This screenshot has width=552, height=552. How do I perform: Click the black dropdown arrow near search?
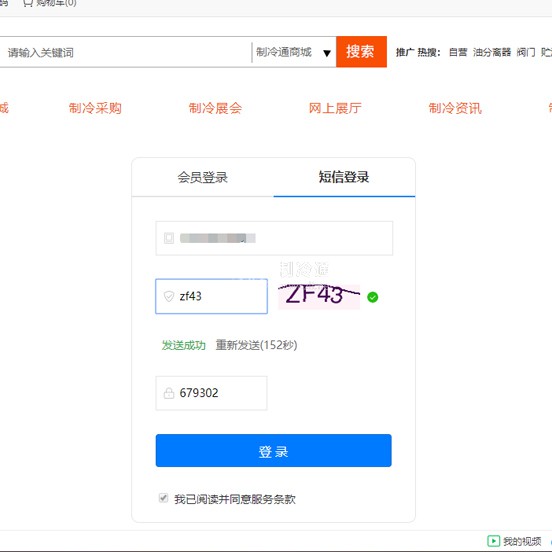[x=327, y=53]
